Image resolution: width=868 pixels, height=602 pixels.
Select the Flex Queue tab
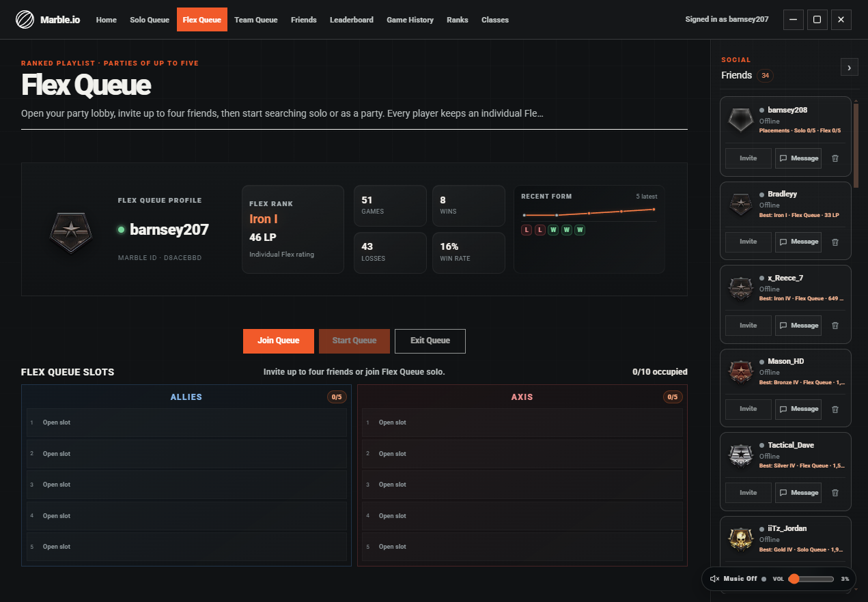pos(202,20)
